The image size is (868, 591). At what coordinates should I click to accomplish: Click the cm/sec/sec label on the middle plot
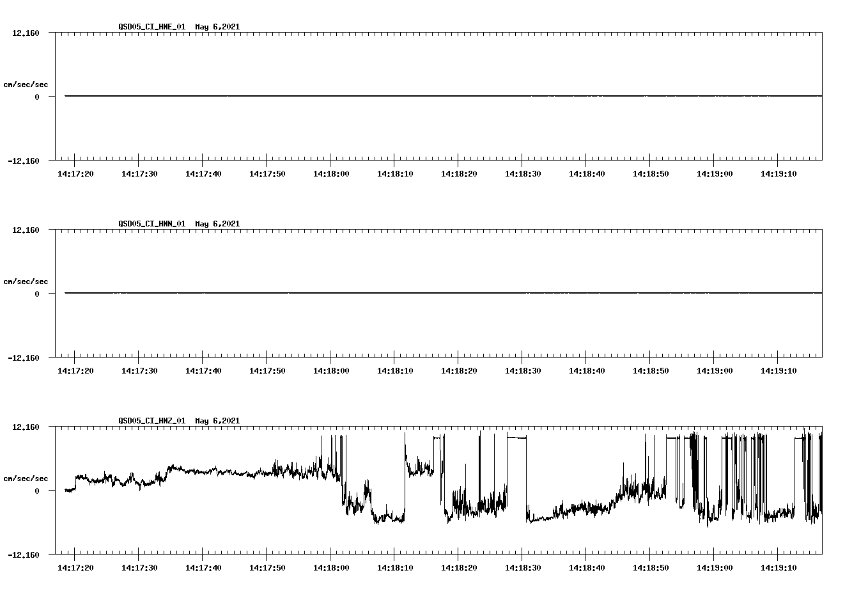[x=27, y=281]
